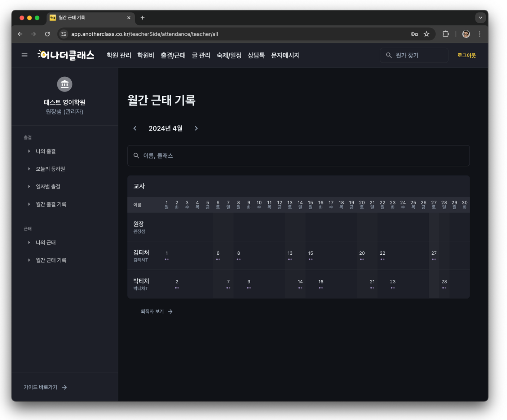Open site information icon in address bar
This screenshot has height=420, width=507.
(64, 34)
